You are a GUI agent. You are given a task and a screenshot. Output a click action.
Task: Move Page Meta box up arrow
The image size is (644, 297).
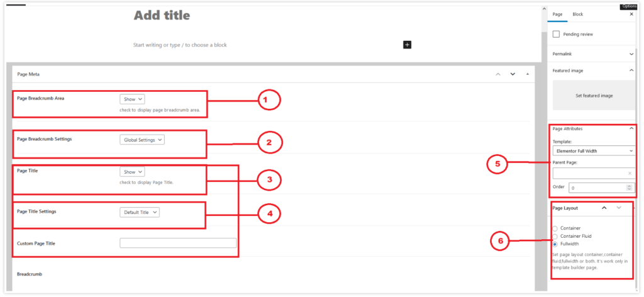pos(498,74)
